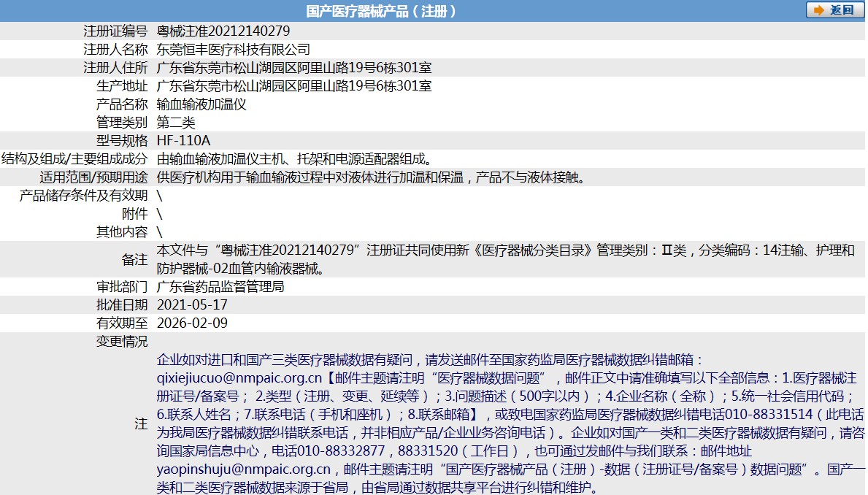Click the 其他内容 label

(122, 232)
